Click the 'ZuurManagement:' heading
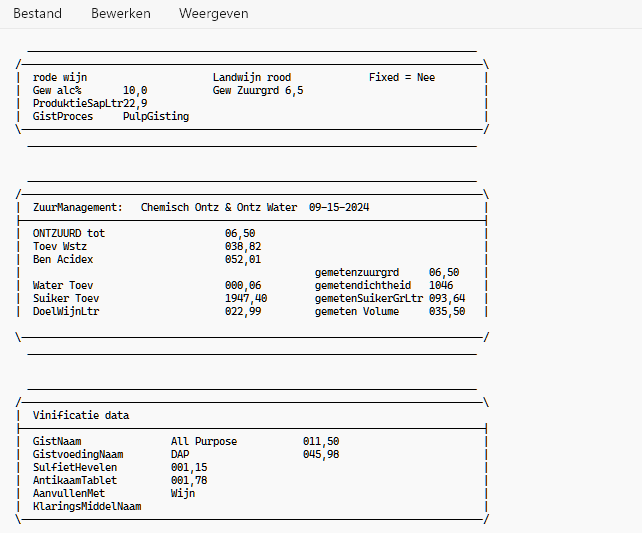The width and height of the screenshot is (642, 533). coord(78,207)
